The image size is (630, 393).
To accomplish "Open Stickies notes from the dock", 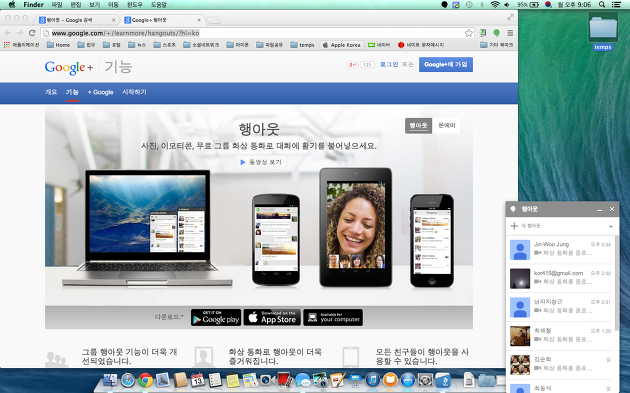I will click(233, 380).
